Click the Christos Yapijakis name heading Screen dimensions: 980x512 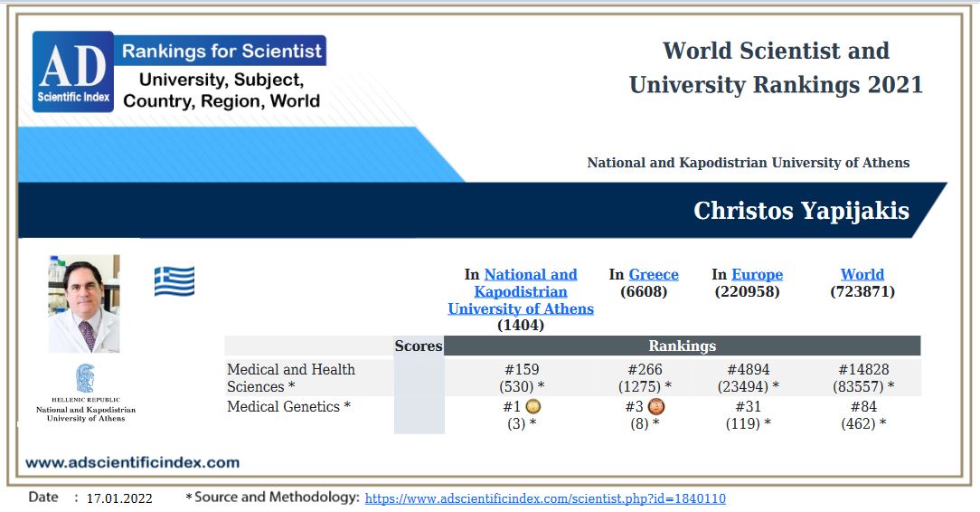(x=801, y=211)
